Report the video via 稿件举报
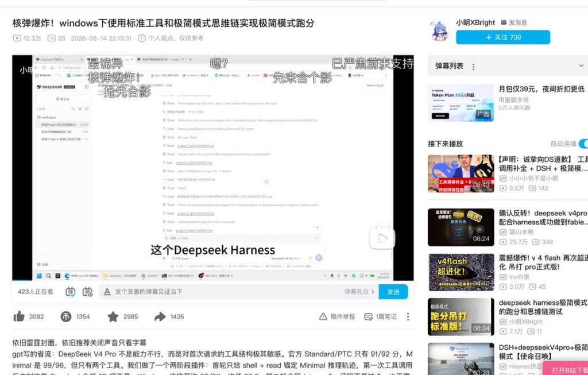 pyautogui.click(x=336, y=316)
